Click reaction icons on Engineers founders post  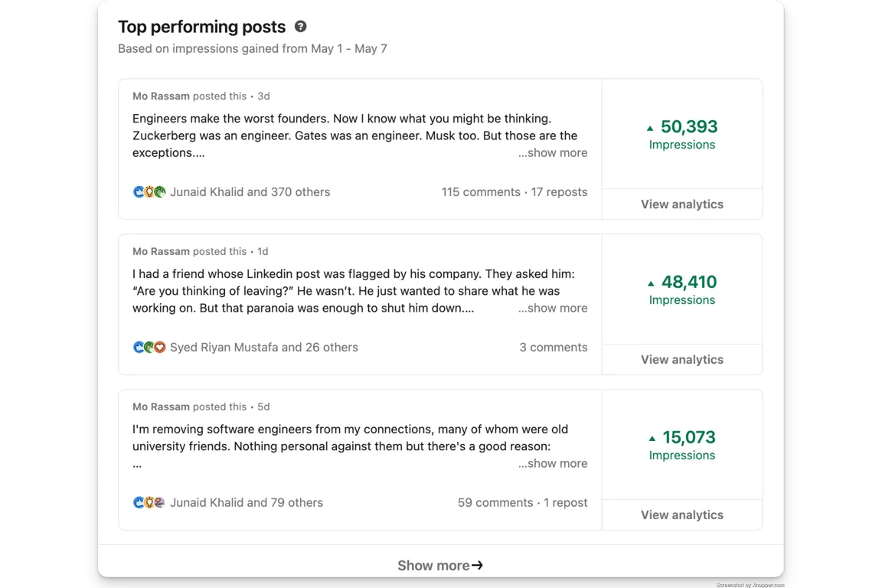click(x=149, y=192)
